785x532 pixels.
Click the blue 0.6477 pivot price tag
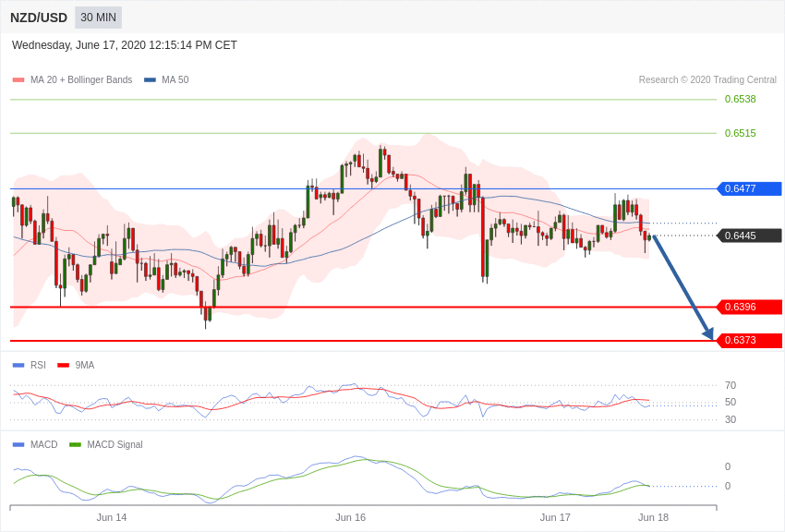point(750,188)
